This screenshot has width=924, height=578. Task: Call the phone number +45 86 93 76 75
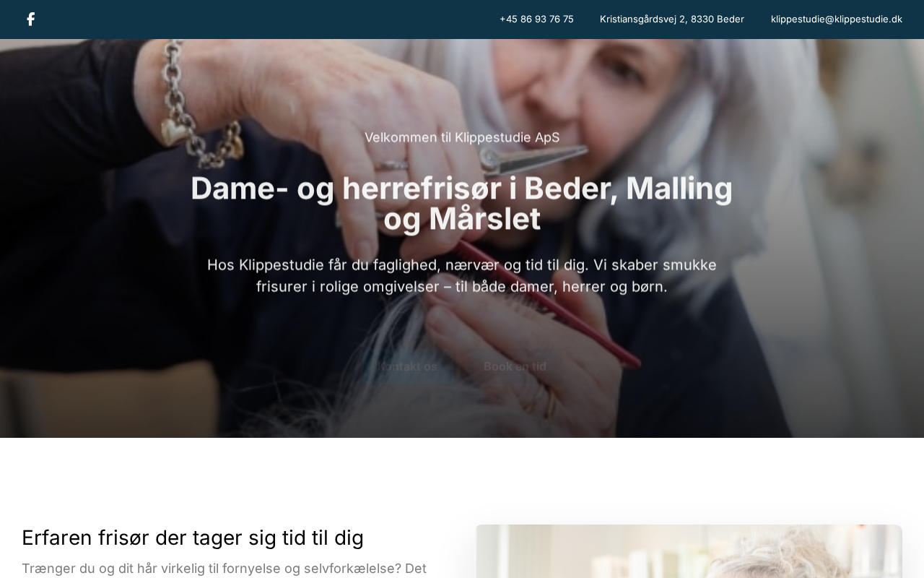click(x=536, y=20)
